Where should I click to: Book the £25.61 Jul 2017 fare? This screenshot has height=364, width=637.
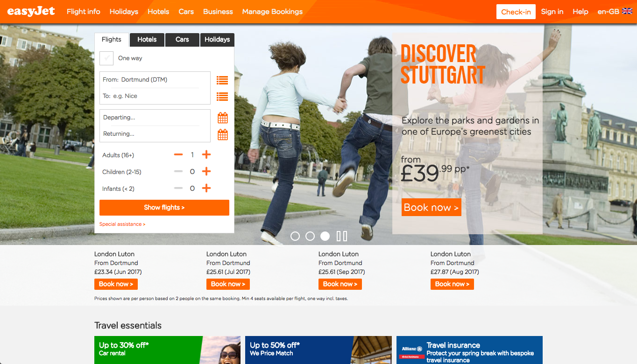point(228,284)
